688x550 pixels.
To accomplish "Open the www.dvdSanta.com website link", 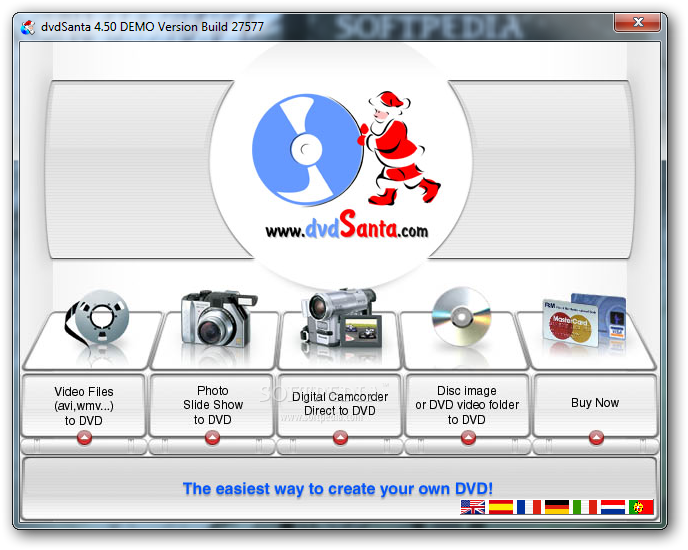I will tap(347, 226).
